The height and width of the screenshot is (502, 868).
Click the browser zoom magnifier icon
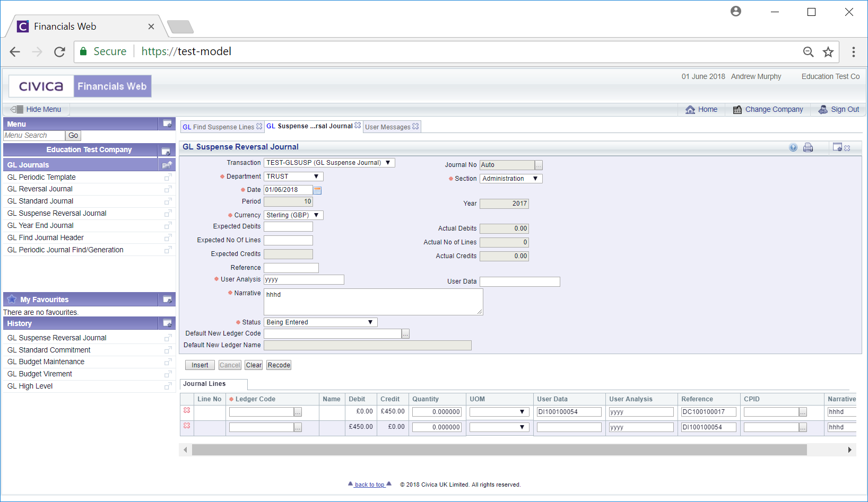(808, 51)
